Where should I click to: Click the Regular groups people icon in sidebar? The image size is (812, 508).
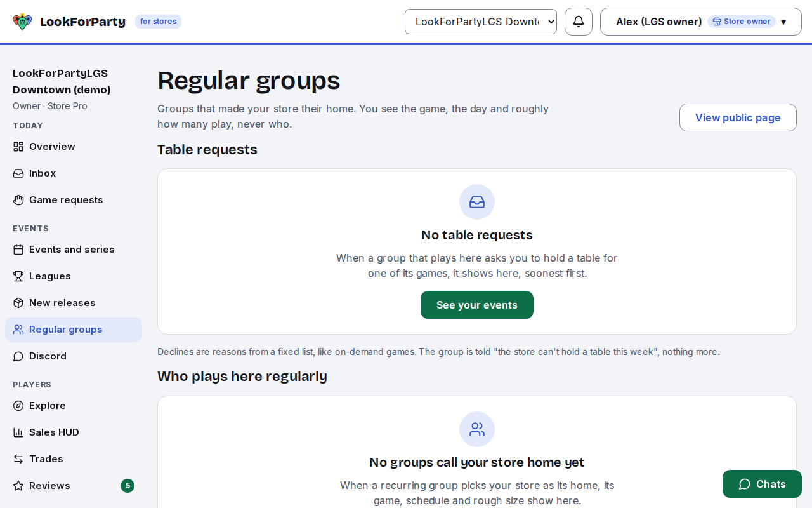pos(18,330)
